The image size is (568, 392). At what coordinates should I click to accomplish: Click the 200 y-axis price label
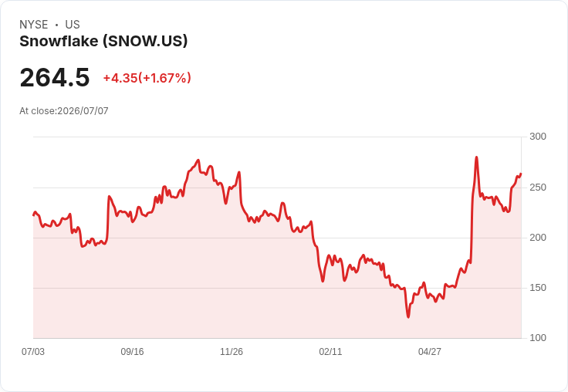click(x=538, y=238)
